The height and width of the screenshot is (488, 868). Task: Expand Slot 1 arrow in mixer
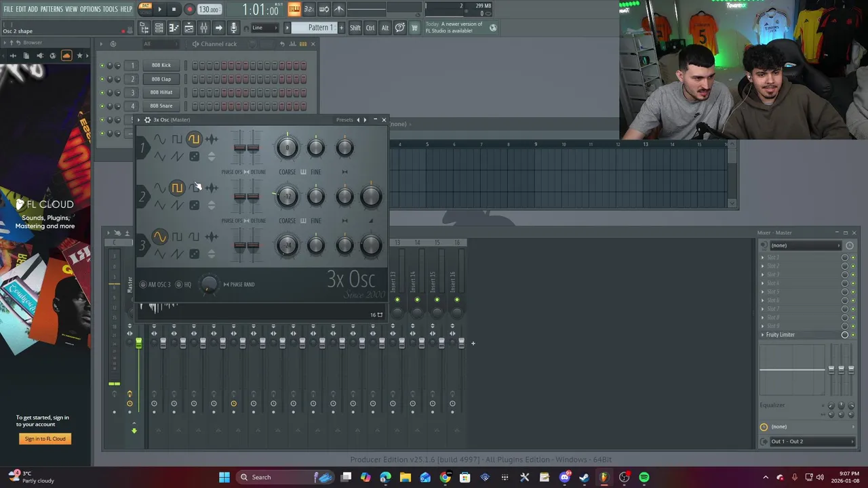click(x=762, y=258)
